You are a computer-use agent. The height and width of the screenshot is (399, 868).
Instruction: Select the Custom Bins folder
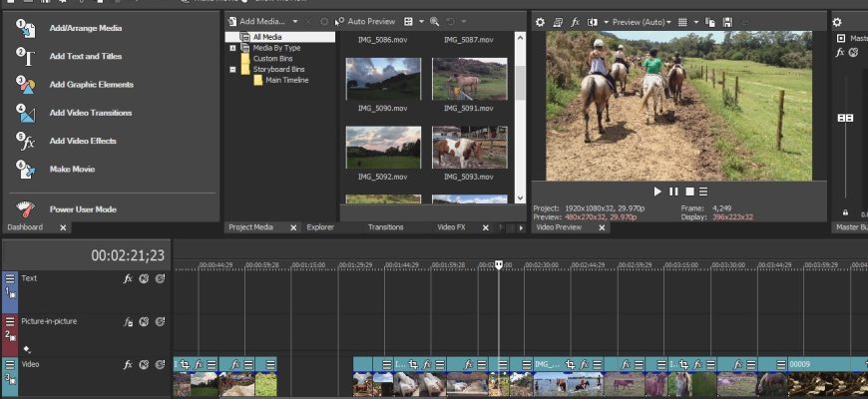click(273, 59)
